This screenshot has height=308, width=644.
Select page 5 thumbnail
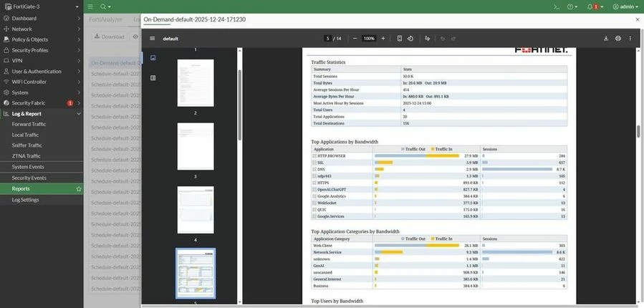[x=196, y=274]
